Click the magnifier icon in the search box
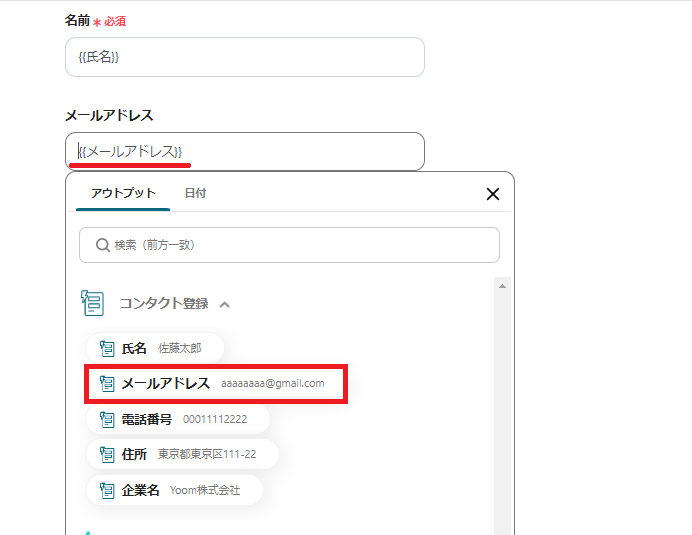The image size is (692, 535). 103,245
